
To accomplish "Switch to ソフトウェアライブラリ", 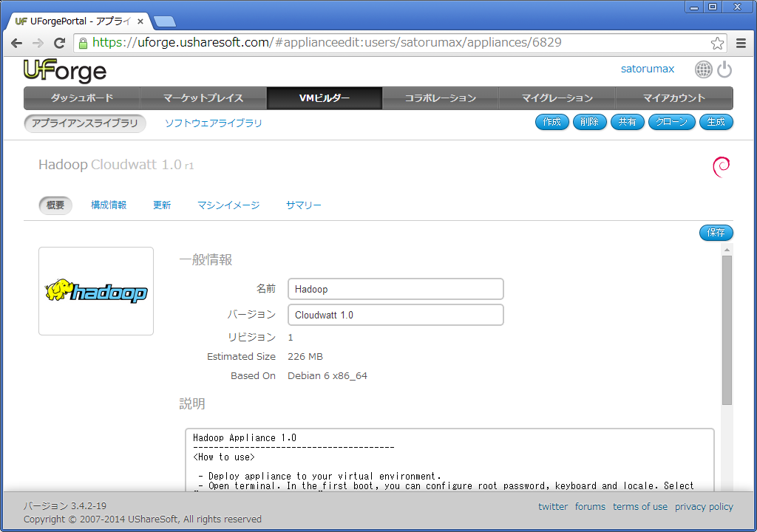I will (214, 123).
